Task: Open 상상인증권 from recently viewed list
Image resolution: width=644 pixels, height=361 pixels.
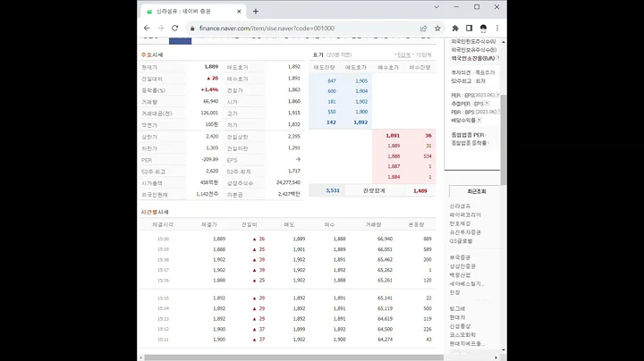Action: 462,266
